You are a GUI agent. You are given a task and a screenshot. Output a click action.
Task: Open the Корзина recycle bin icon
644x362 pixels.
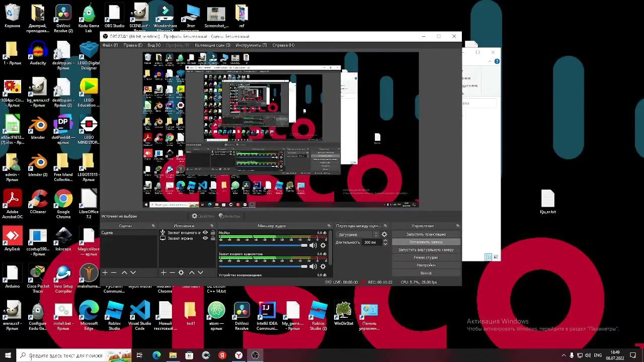(12, 16)
